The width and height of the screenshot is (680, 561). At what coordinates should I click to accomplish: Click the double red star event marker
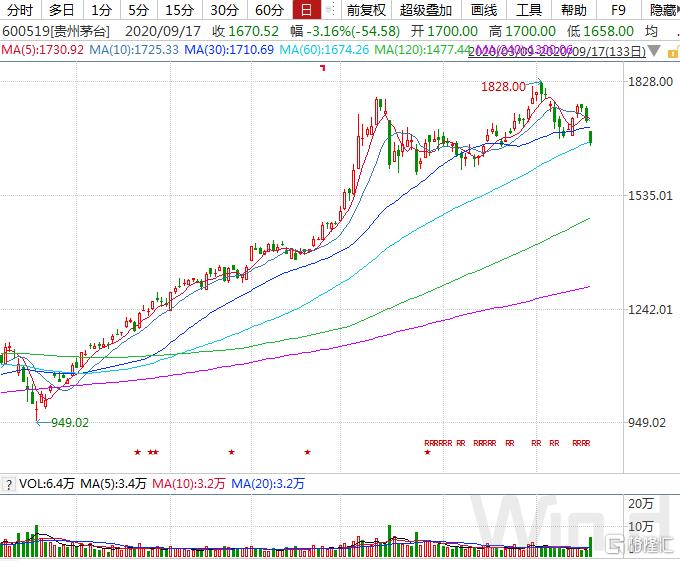153,452
